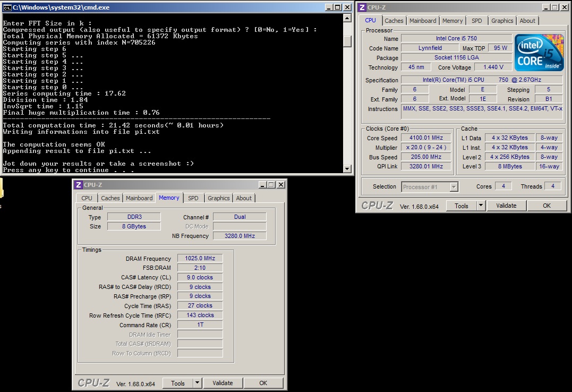Click the CPU-Z Z icon in Memory window
Viewport: 572px width, 392px height.
point(79,185)
